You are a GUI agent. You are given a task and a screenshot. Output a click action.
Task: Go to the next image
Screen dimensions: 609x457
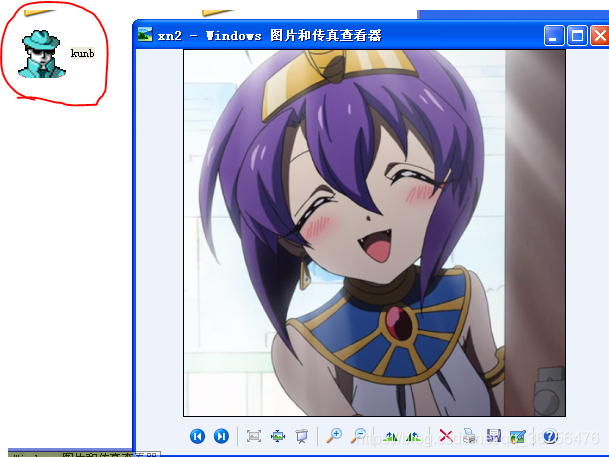point(221,436)
